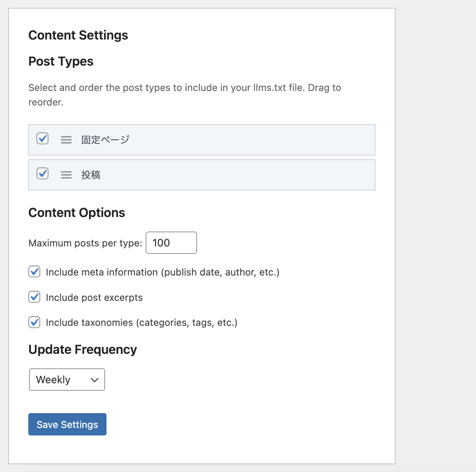The width and height of the screenshot is (476, 472).
Task: Click the 投稿 post type label
Action: [91, 175]
